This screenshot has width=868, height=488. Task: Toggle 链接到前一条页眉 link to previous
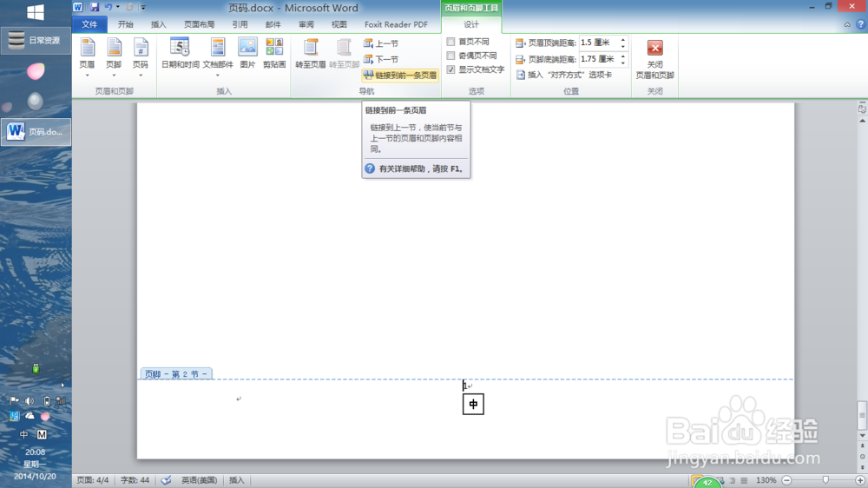click(x=400, y=76)
